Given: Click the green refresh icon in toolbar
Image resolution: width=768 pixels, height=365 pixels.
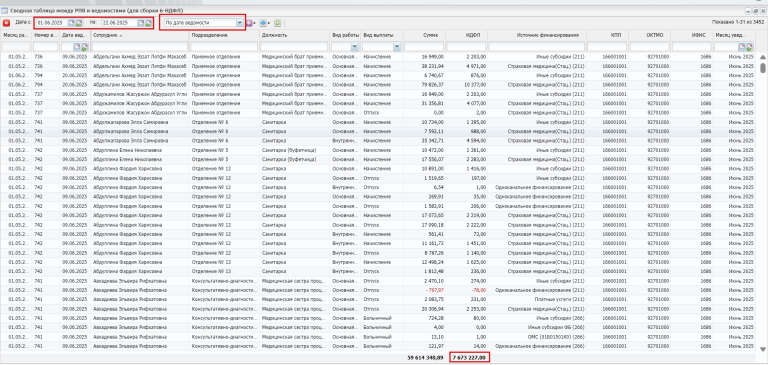Looking at the screenshot, I should [278, 23].
